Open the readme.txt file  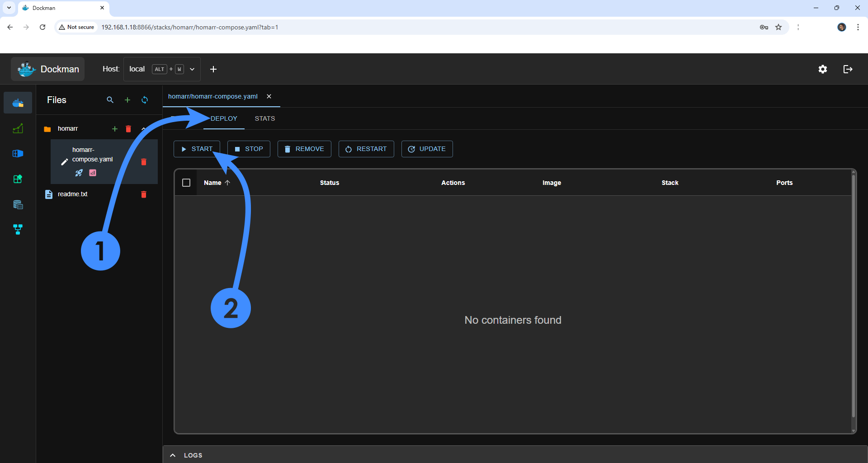point(73,194)
